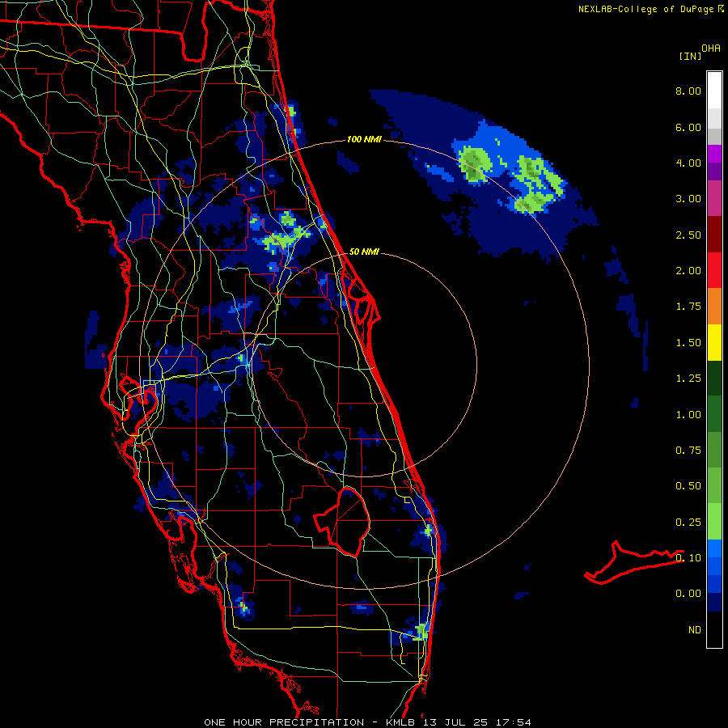Click the 6.00 scale value
728x728 pixels.
(688, 127)
